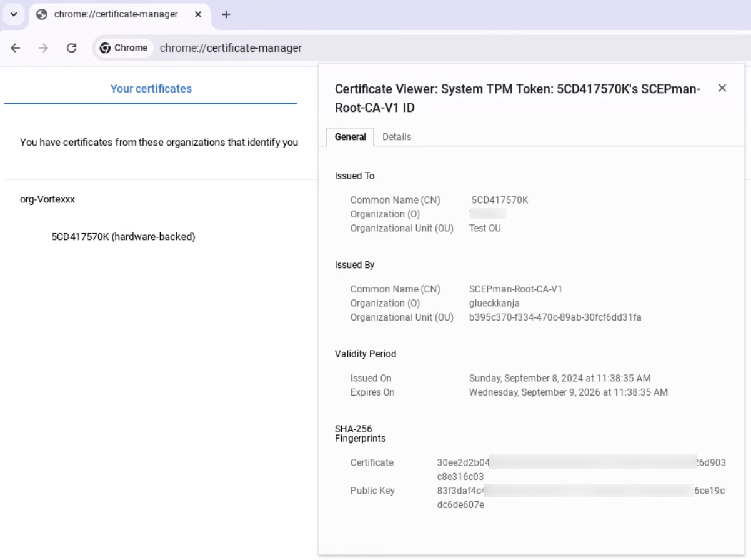Select the General tab in Certificate Viewer
751x560 pixels.
pos(350,137)
